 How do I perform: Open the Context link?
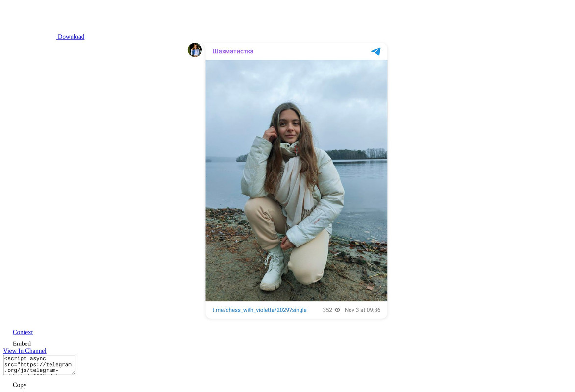pos(23,332)
